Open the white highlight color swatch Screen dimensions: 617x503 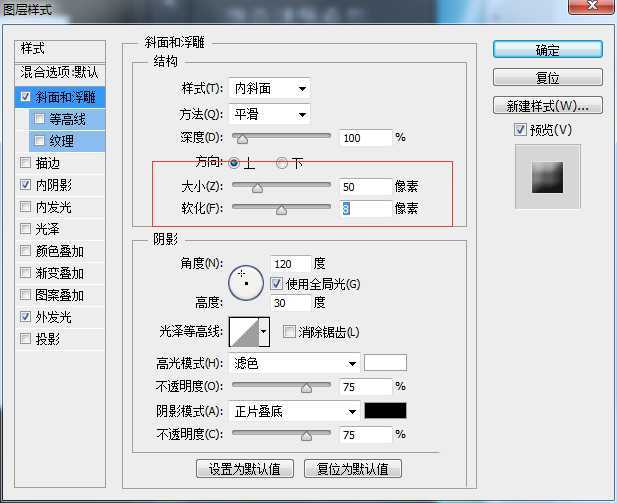(385, 362)
